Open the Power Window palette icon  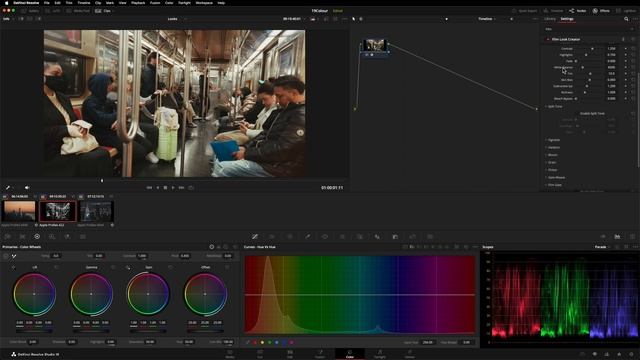[x=325, y=237]
